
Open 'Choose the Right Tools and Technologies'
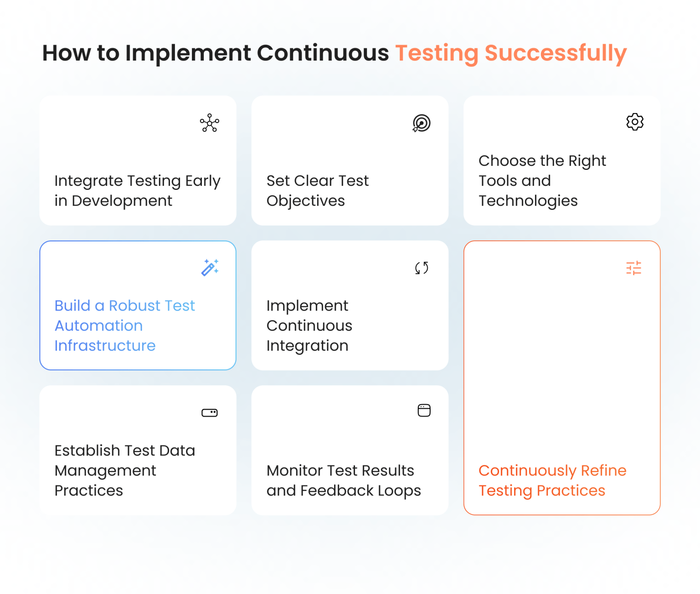(542, 181)
